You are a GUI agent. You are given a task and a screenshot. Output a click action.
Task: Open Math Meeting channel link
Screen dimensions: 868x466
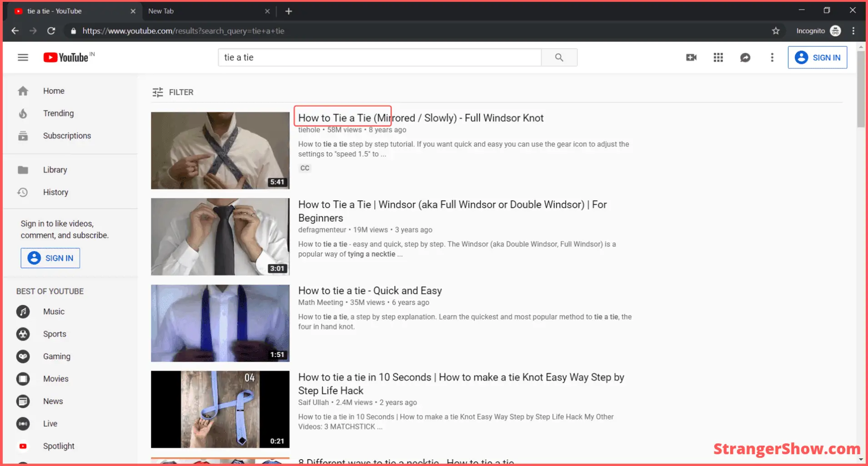(x=321, y=303)
